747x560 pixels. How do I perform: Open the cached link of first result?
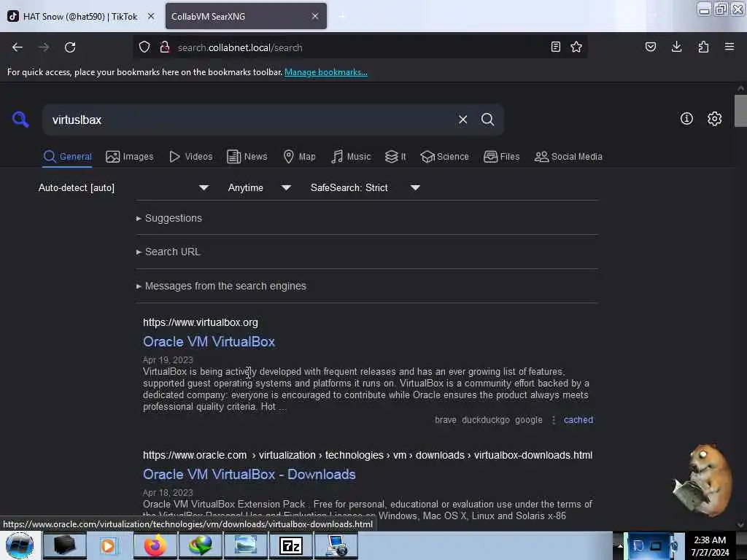pos(578,419)
